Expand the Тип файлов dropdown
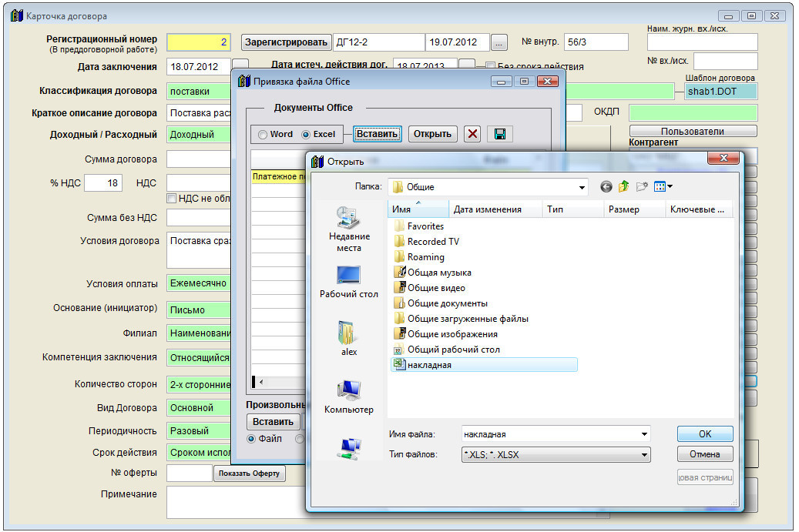 click(x=644, y=455)
